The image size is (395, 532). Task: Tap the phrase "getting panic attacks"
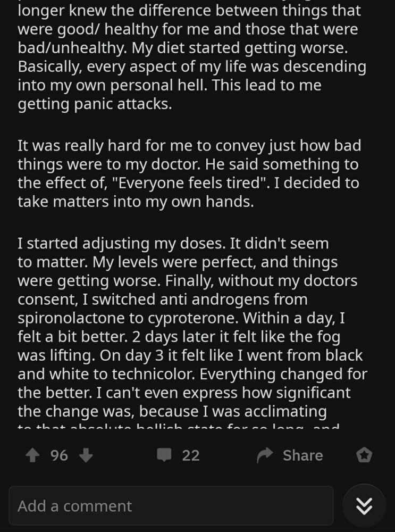[95, 104]
